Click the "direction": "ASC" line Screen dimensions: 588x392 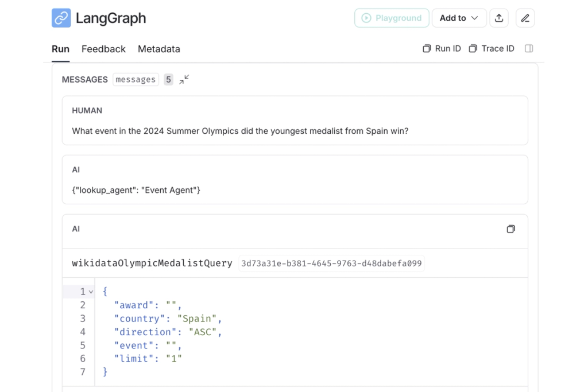[168, 332]
